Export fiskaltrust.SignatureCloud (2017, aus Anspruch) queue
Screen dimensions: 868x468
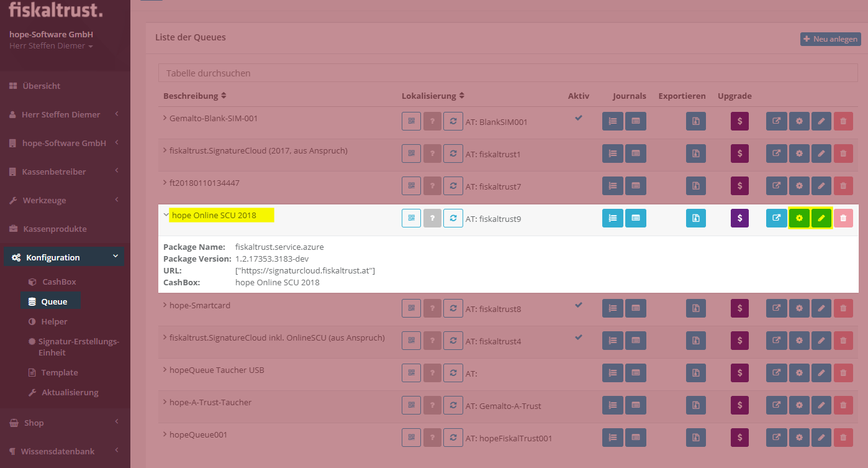tap(696, 154)
